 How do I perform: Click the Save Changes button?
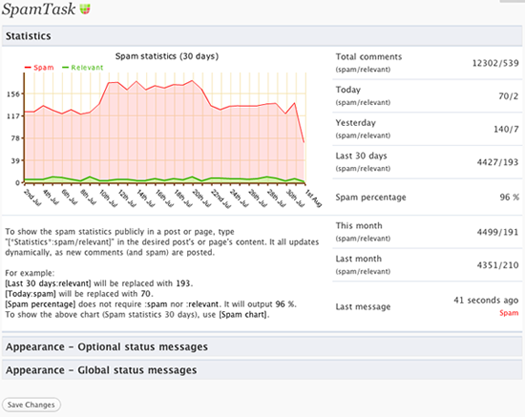tap(31, 405)
